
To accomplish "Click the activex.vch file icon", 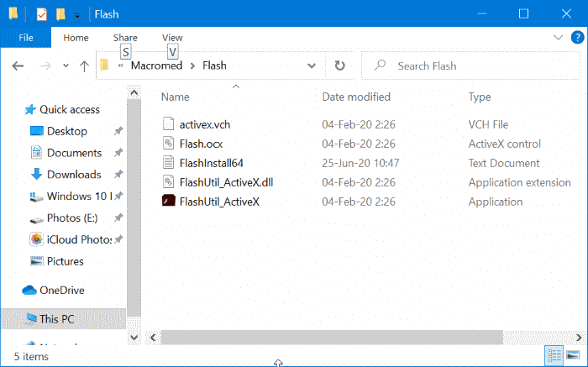I will coord(168,123).
